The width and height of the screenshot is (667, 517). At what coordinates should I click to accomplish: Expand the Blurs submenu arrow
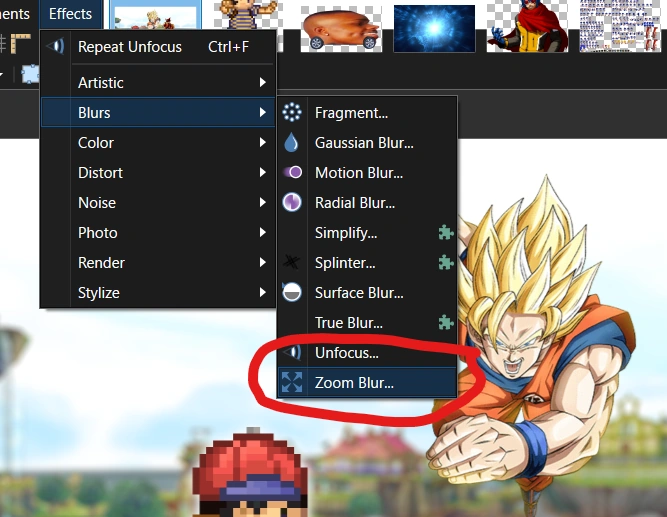click(x=262, y=112)
